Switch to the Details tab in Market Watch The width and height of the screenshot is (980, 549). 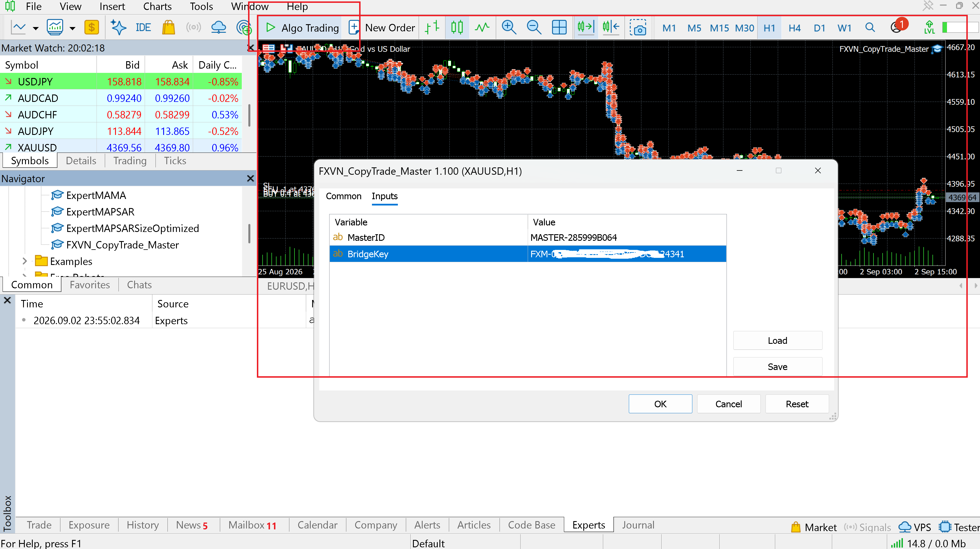click(x=81, y=161)
